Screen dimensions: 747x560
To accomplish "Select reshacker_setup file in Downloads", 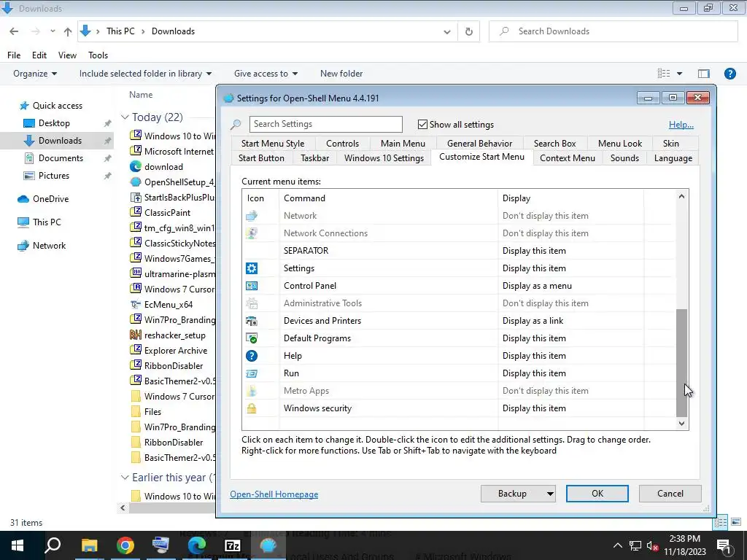I will [168, 335].
